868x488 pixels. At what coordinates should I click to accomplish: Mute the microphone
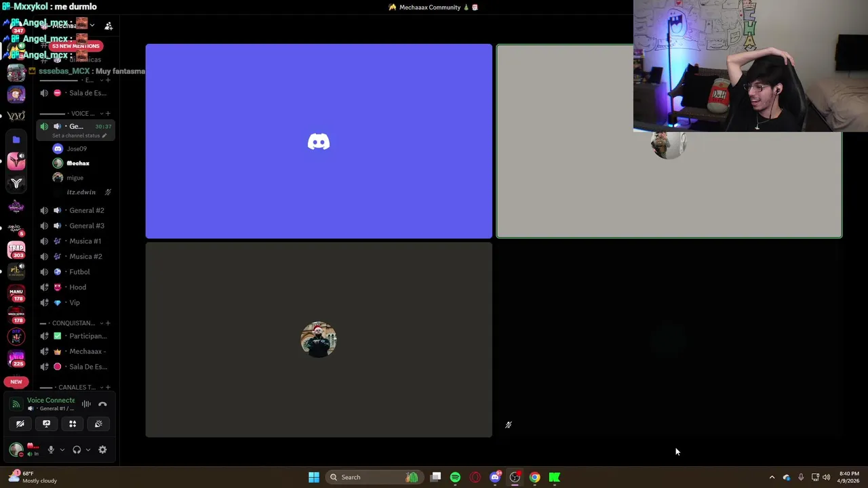(51, 449)
